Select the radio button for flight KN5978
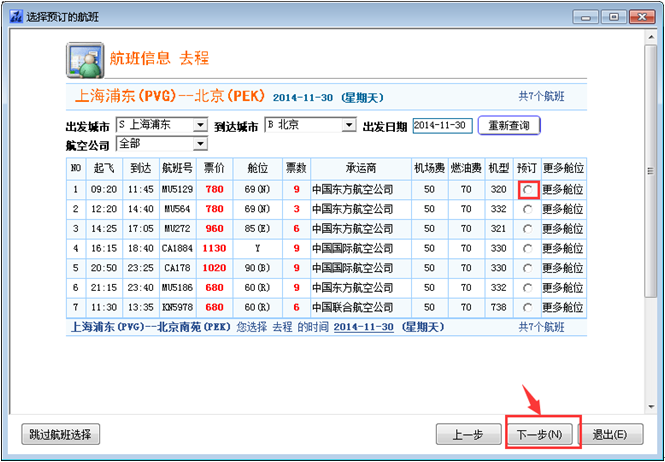Viewport: 665px width, 462px height. pyautogui.click(x=528, y=308)
